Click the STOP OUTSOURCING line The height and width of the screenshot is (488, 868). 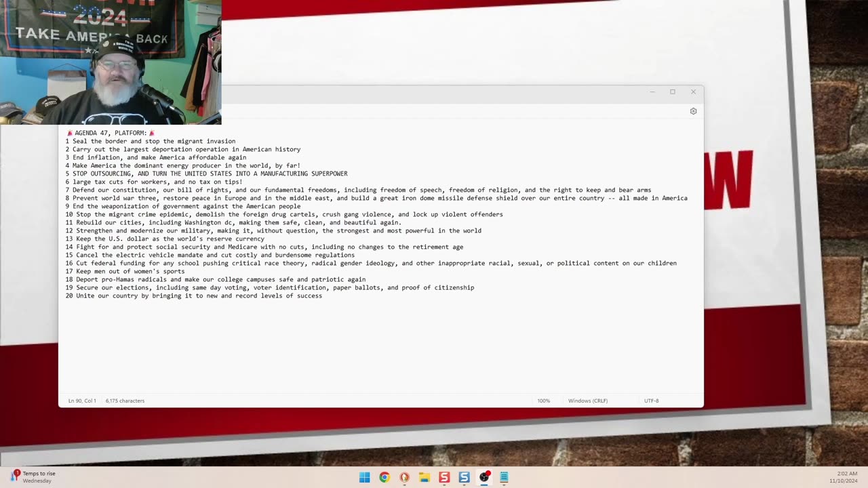pyautogui.click(x=207, y=174)
